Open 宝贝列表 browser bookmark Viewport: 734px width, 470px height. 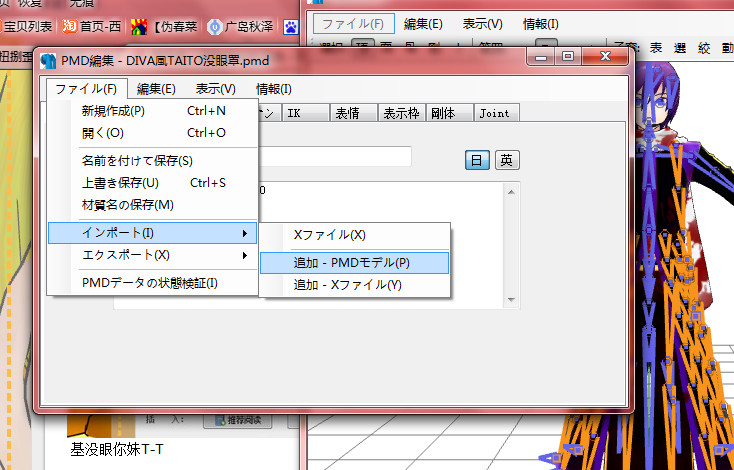click(x=27, y=26)
